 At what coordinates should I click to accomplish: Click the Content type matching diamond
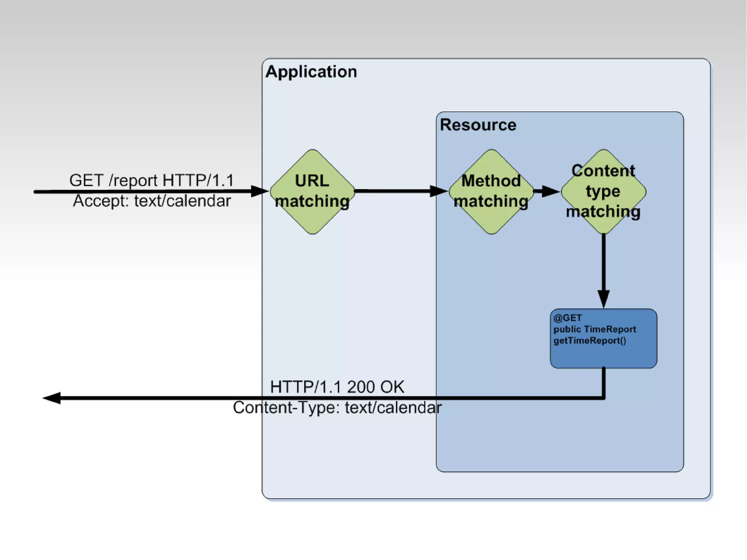603,191
